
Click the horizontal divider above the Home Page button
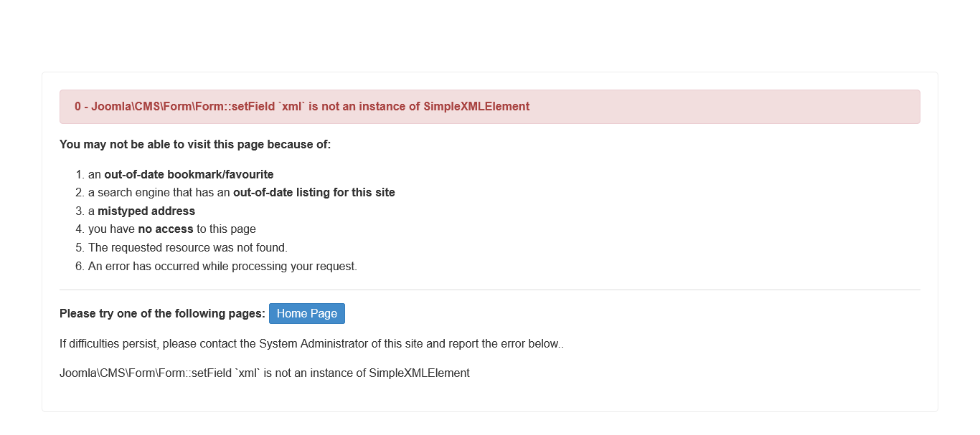click(489, 290)
